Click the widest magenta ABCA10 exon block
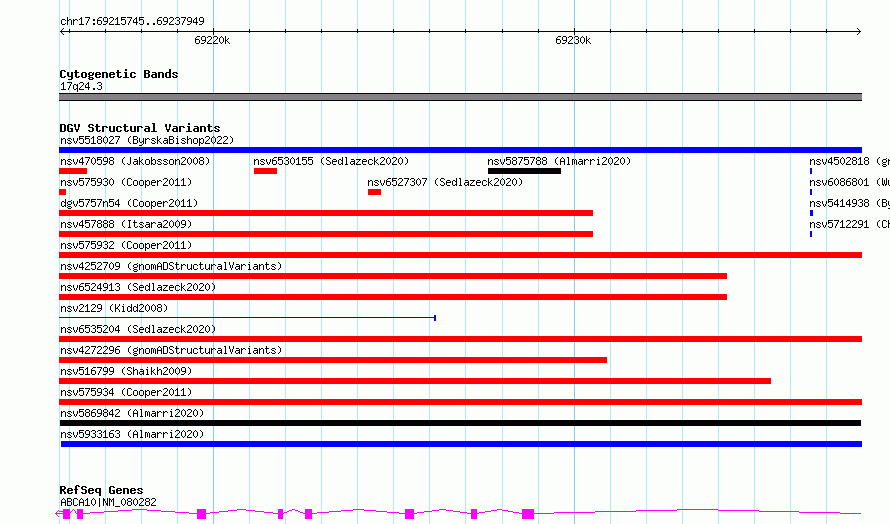Viewport: 890px width, 524px height. 528,514
